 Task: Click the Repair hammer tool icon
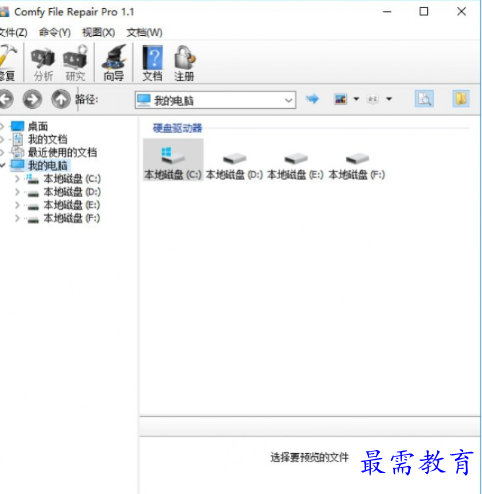[7, 63]
